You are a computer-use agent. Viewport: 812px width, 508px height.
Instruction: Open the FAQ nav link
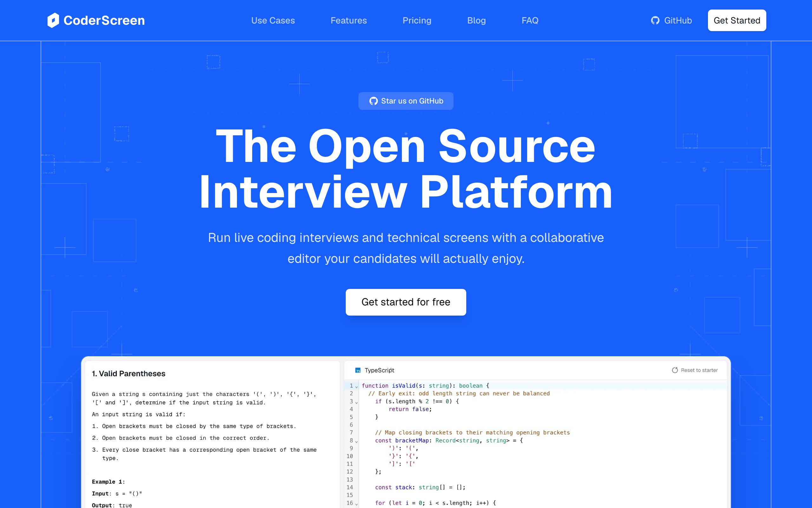pos(530,21)
